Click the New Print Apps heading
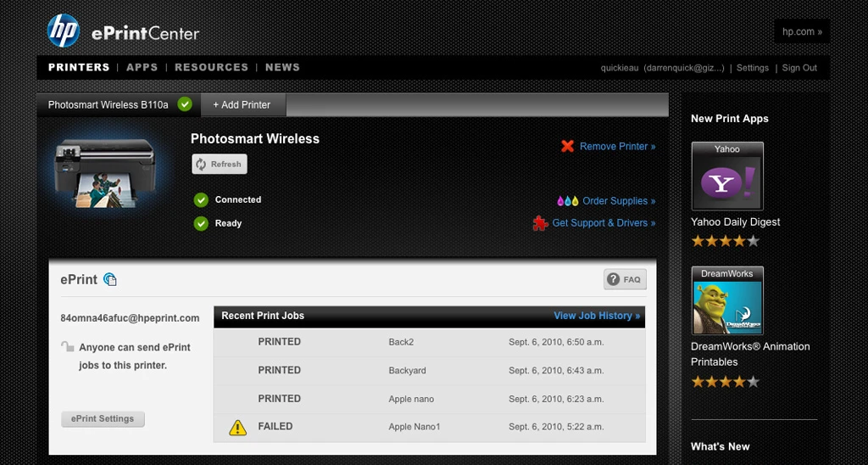 click(x=730, y=119)
